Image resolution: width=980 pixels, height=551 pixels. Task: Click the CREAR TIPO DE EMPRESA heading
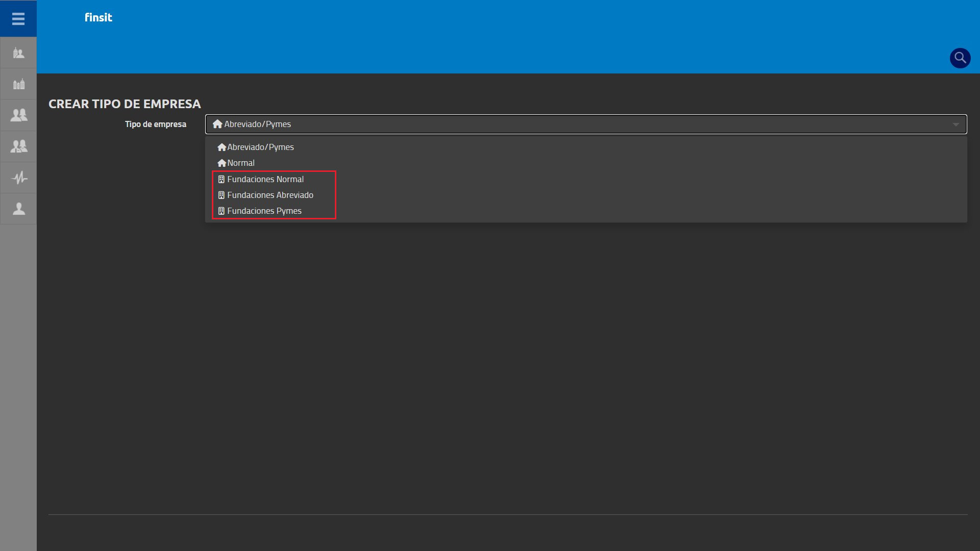125,104
